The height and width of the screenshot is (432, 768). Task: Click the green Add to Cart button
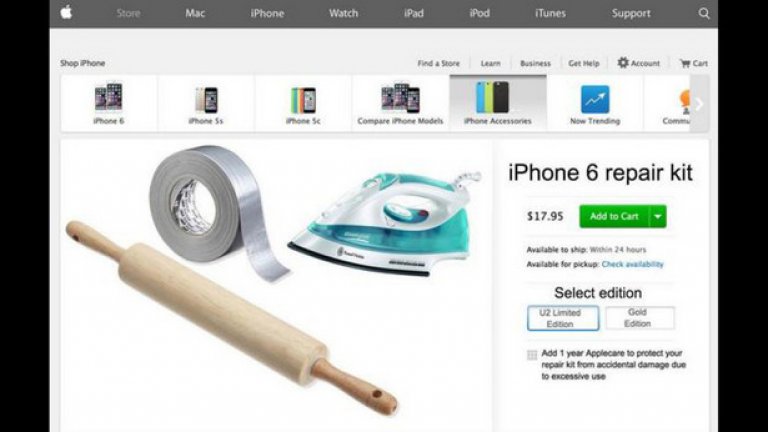(614, 216)
